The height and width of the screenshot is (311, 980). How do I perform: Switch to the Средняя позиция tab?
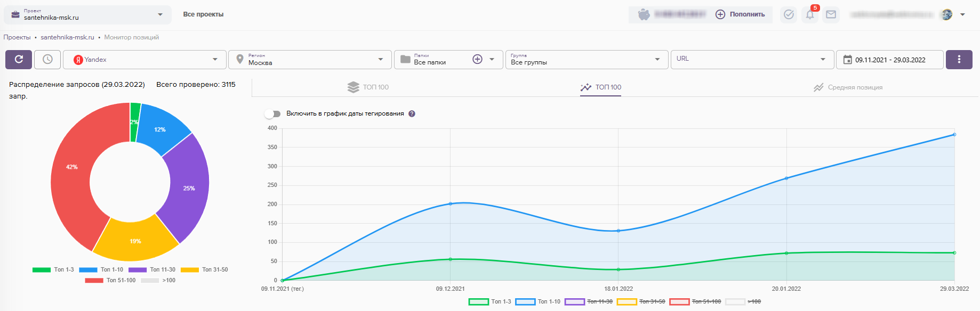click(848, 87)
